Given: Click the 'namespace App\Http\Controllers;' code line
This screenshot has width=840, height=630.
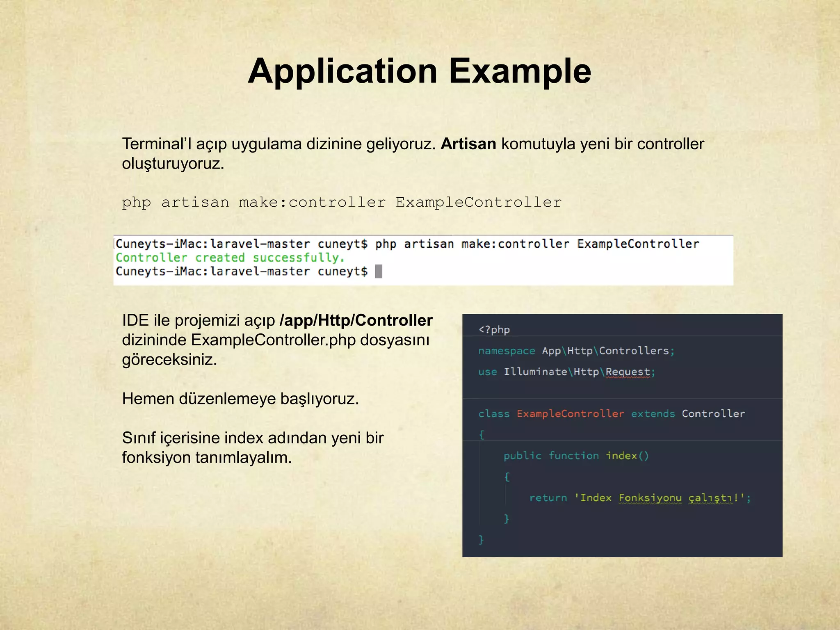Looking at the screenshot, I should click(x=576, y=351).
